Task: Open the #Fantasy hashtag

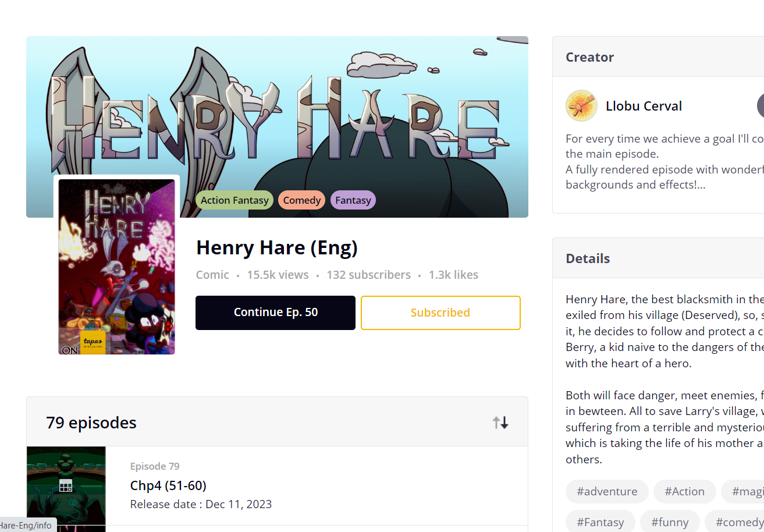Action: (600, 522)
